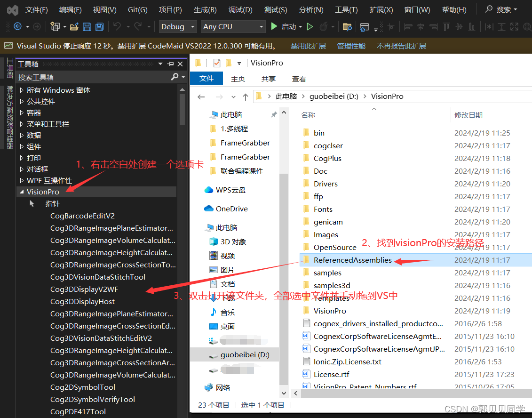Click 不再报告此扩展 link
The width and height of the screenshot is (532, 418).
401,46
